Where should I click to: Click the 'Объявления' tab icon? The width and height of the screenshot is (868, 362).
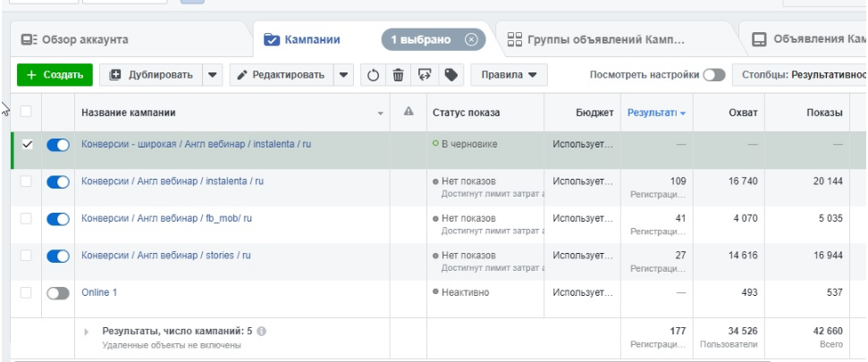coord(759,40)
